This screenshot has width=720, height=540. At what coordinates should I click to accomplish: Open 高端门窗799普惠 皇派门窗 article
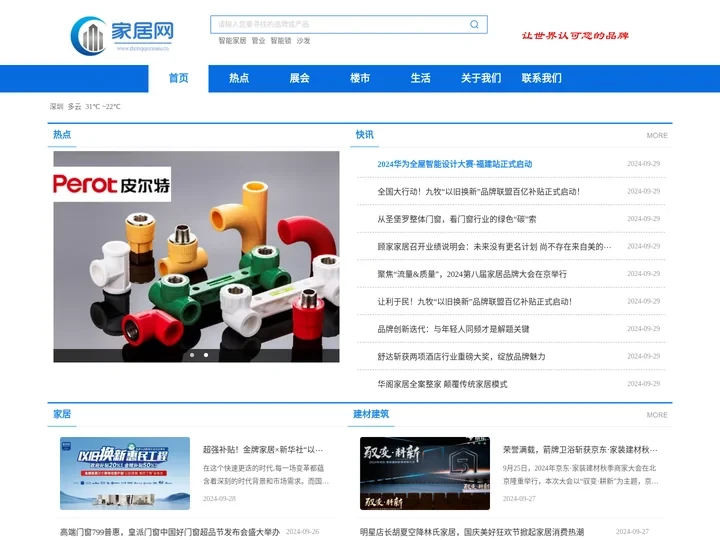point(170,532)
